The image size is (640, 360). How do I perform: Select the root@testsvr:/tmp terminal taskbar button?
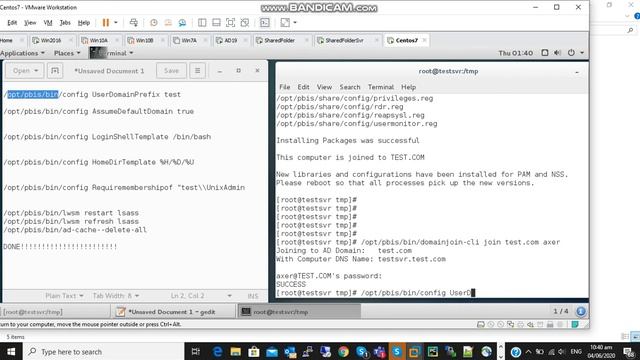299,312
